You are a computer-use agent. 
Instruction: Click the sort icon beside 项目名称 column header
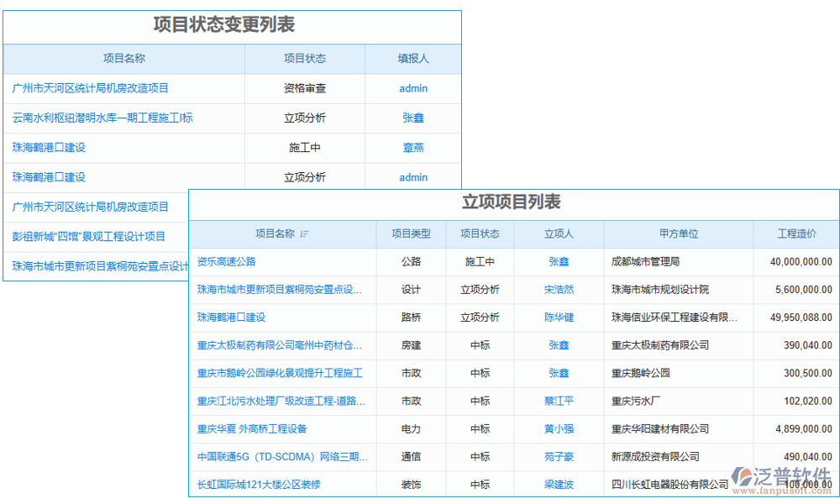point(305,234)
